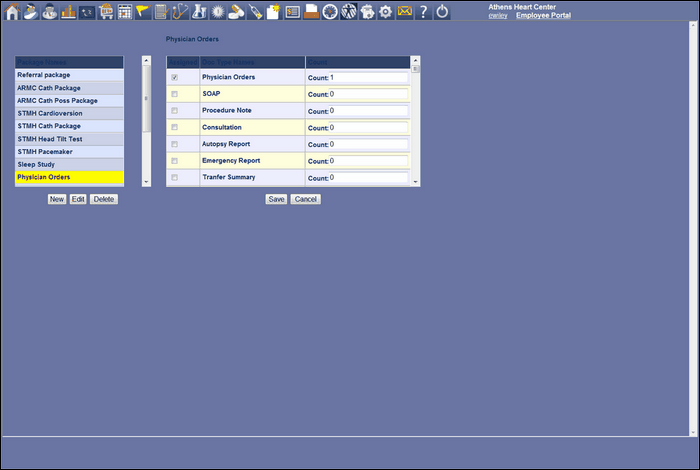Screen dimensions: 700x470
Task: Check the SOAP assigned checkbox
Action: click(175, 94)
